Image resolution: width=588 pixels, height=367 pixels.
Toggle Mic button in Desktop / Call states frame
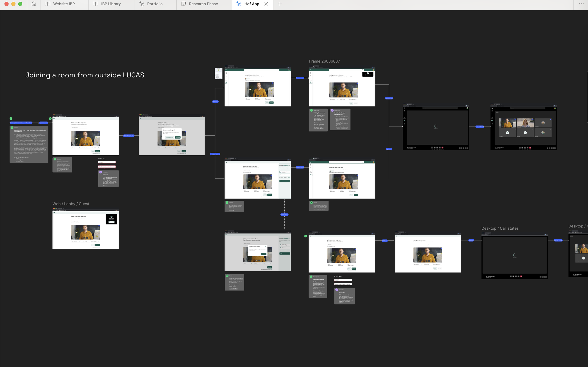pyautogui.click(x=511, y=276)
